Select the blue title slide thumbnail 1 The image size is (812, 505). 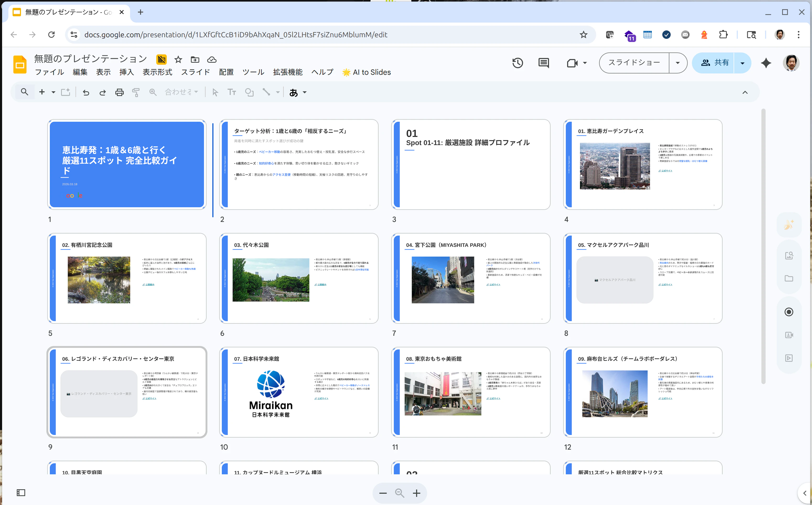coord(127,164)
